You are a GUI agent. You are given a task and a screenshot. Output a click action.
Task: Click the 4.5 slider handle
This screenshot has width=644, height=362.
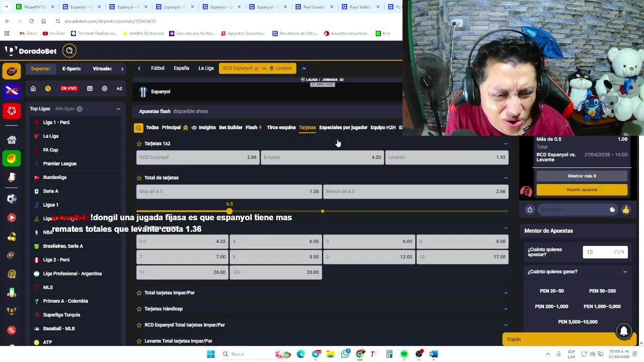point(229,211)
